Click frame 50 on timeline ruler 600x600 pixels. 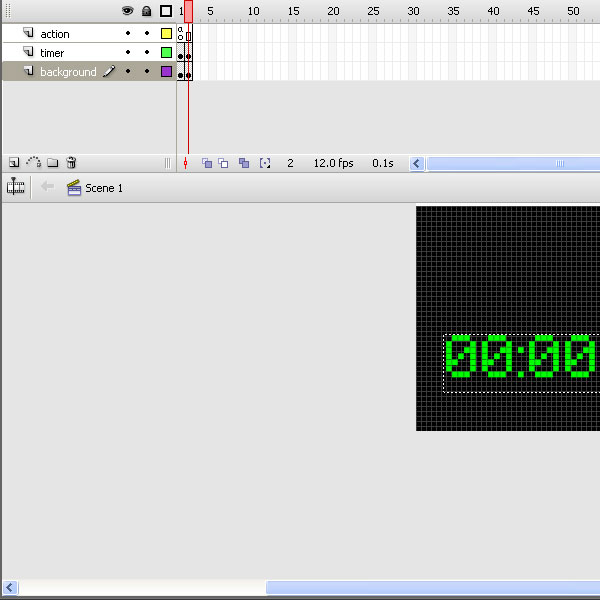(x=573, y=11)
